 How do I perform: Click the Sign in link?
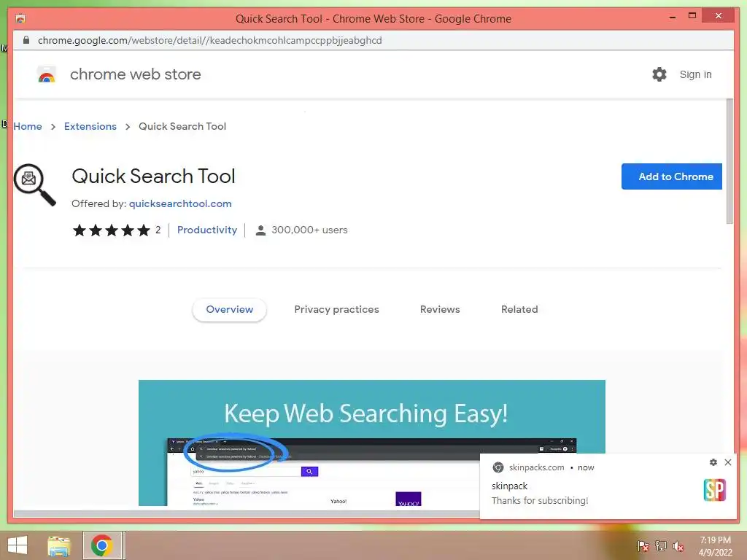click(x=695, y=74)
